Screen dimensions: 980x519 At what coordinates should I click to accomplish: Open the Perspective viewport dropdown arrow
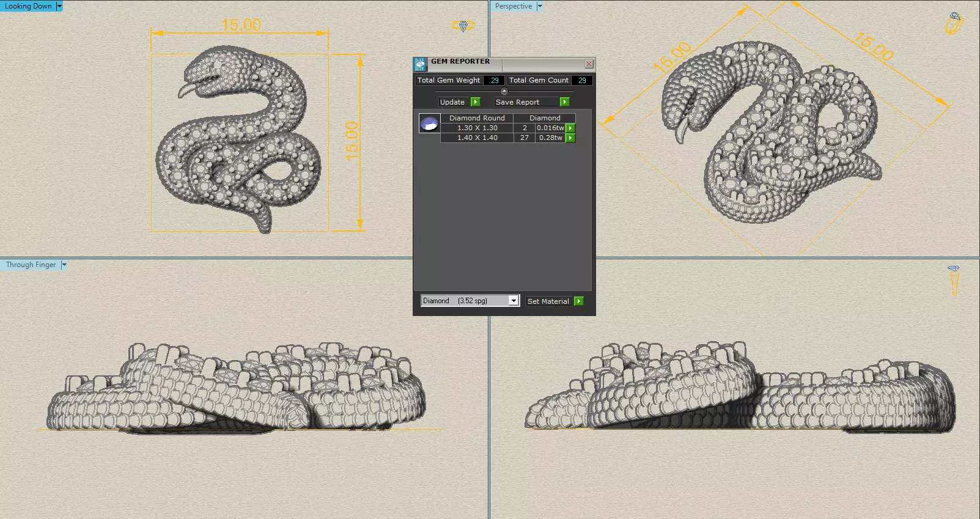click(x=540, y=6)
